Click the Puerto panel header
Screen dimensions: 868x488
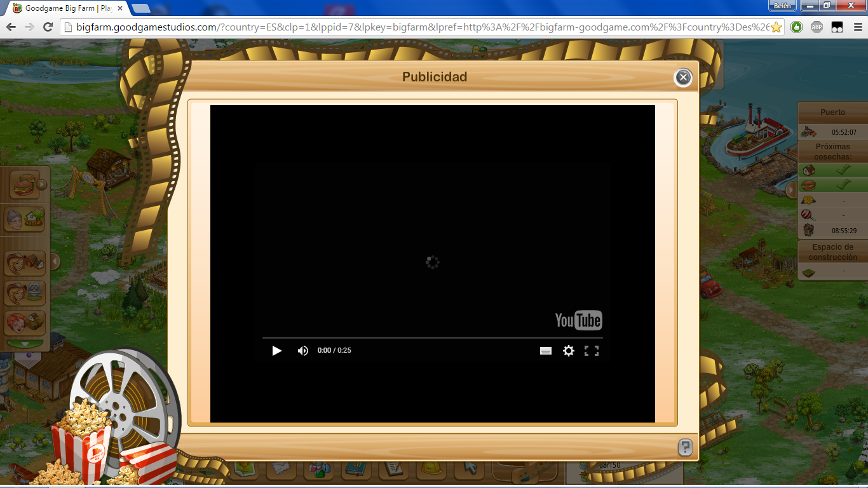(x=832, y=112)
